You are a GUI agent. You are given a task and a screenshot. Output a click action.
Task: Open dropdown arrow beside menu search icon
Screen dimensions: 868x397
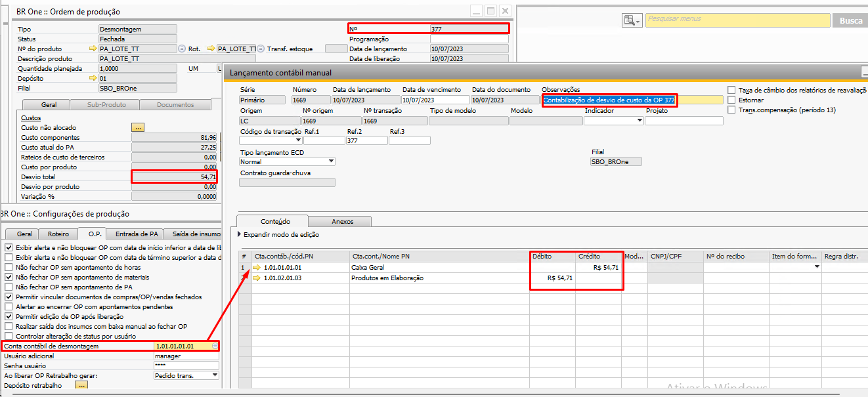point(638,22)
